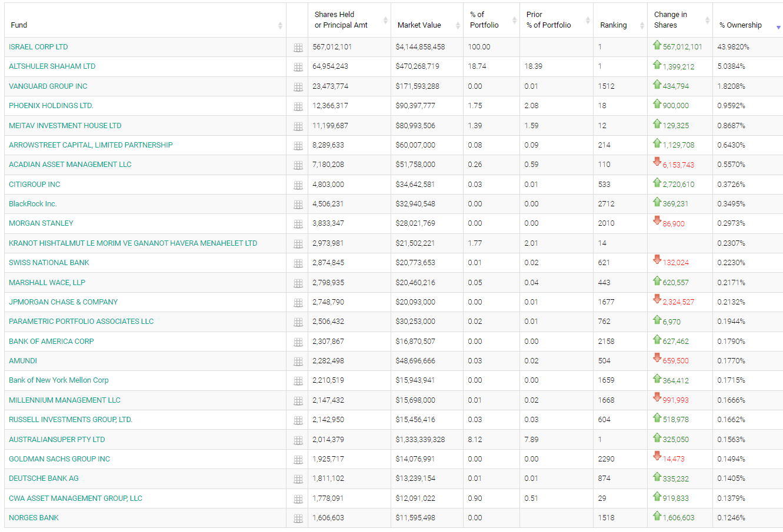Open CWA ASSET MANAGEMENT GROUP, LLC link

tap(75, 498)
